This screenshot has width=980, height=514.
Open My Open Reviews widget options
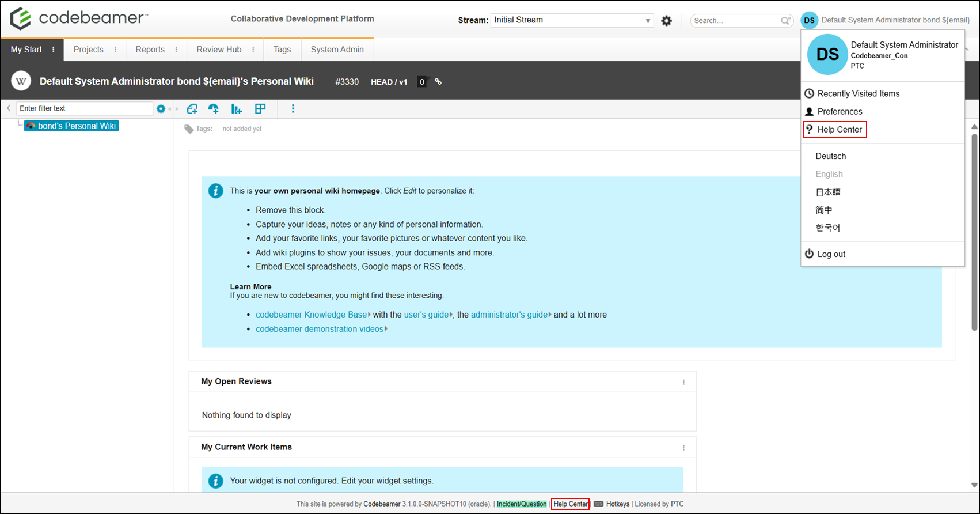pyautogui.click(x=683, y=382)
